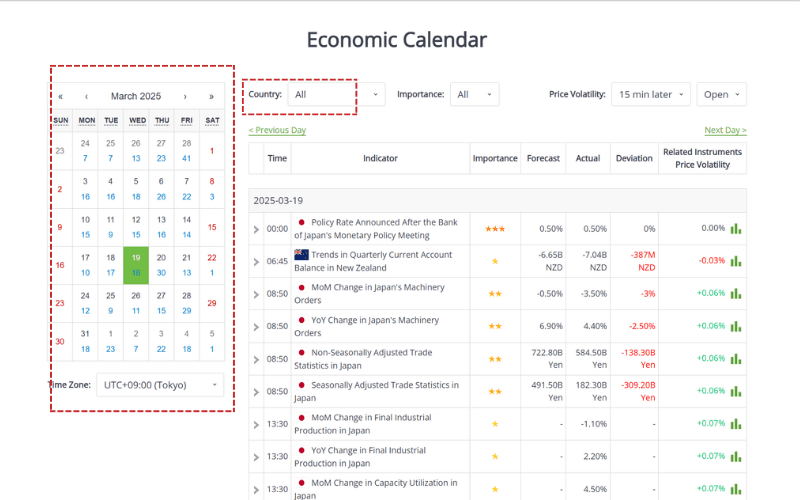Expand the Seasonally Adjusted Trade Statistics row
This screenshot has width=800, height=500.
(x=256, y=392)
